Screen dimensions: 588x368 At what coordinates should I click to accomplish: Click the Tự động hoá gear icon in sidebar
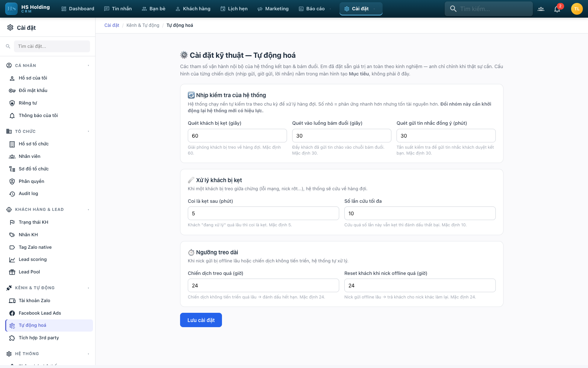point(12,326)
